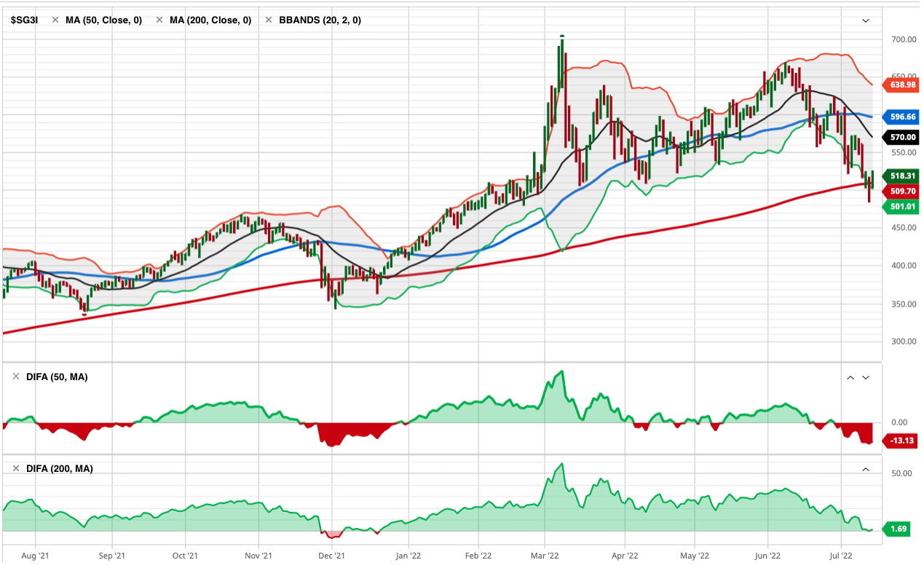
Task: Close the DIFA (50, MA) panel
Action: [x=16, y=377]
